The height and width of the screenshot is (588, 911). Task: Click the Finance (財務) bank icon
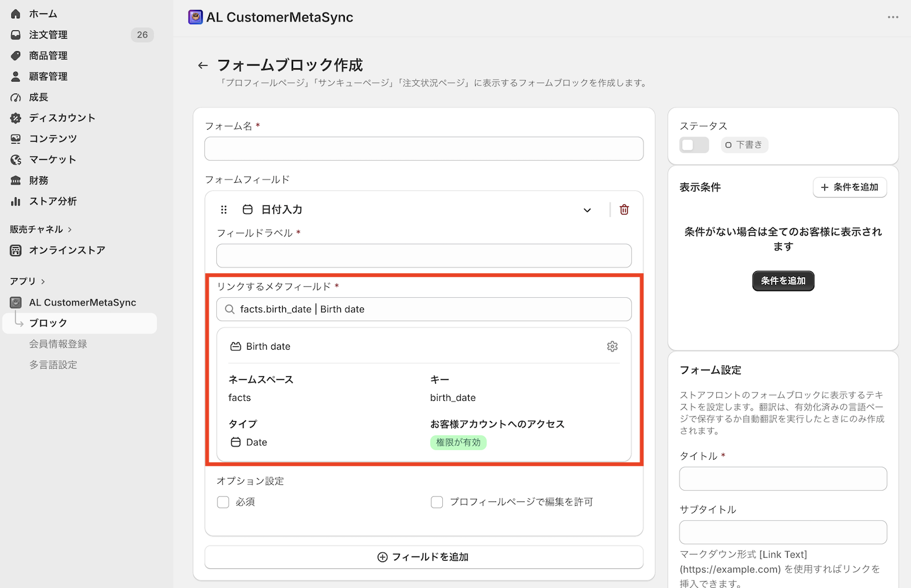point(16,180)
